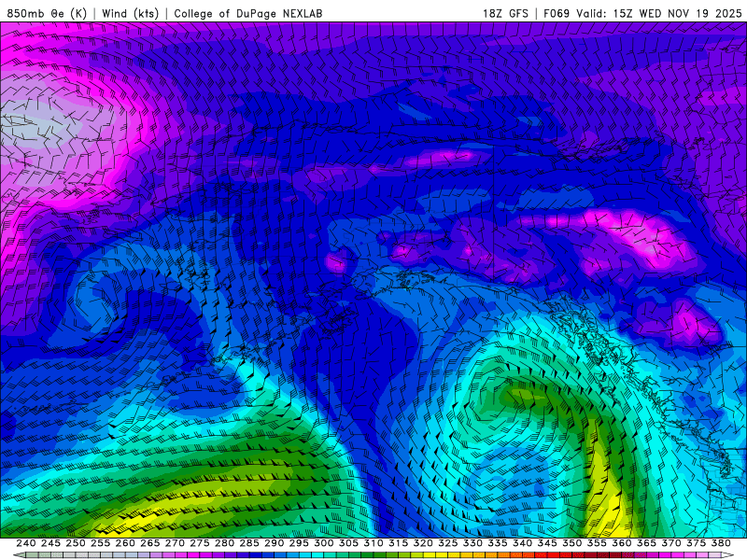The image size is (747, 560).
Task: Click the 'F069' forecast hour label
Action: click(x=557, y=13)
